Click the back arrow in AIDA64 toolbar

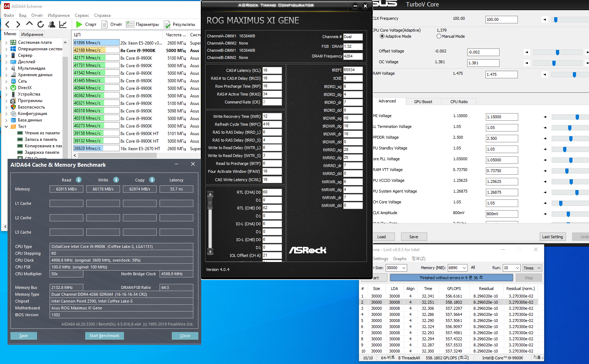(8, 24)
